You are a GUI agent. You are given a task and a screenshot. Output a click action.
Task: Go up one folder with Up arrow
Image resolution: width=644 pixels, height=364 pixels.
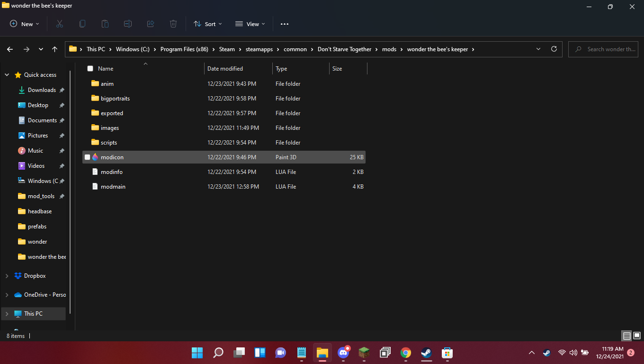point(54,49)
